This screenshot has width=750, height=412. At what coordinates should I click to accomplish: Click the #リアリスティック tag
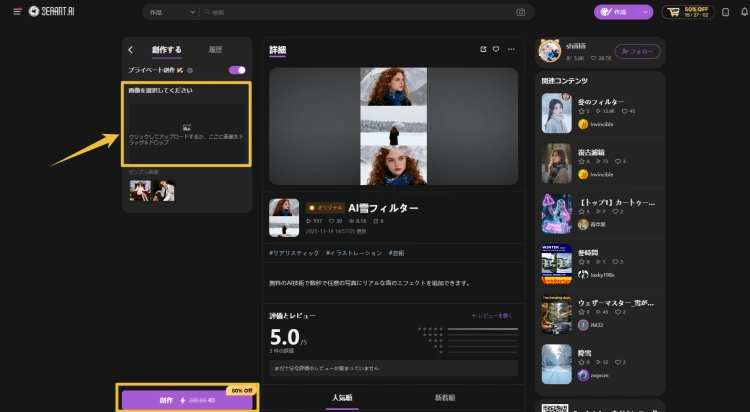point(294,252)
